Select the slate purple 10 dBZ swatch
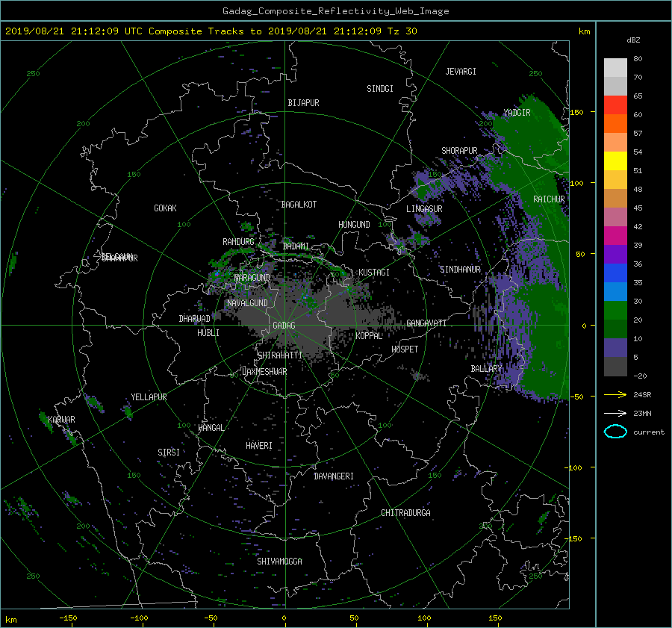Screen dimensions: 672x628 [615, 347]
